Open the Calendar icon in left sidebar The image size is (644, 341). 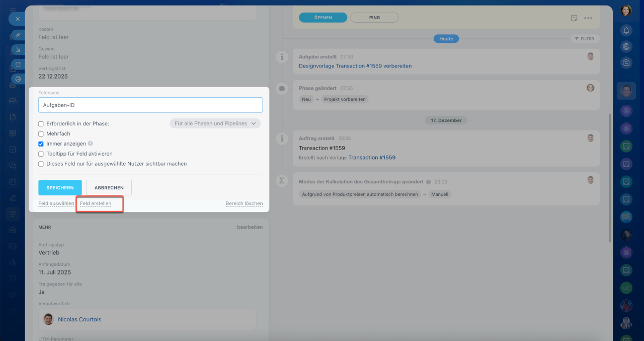click(13, 181)
